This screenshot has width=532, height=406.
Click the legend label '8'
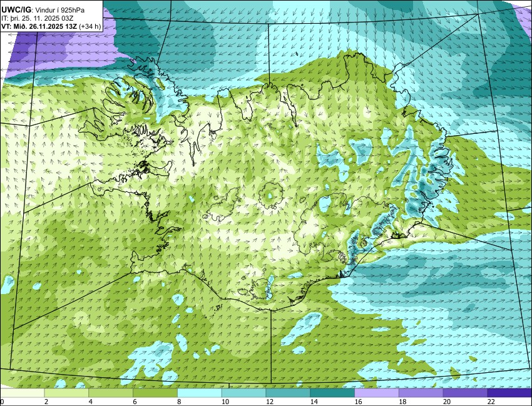[179, 402]
